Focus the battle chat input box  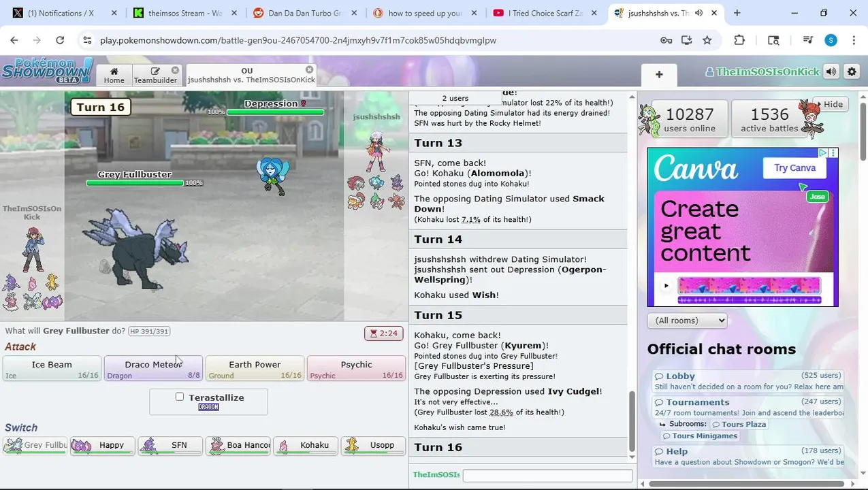[x=547, y=475]
